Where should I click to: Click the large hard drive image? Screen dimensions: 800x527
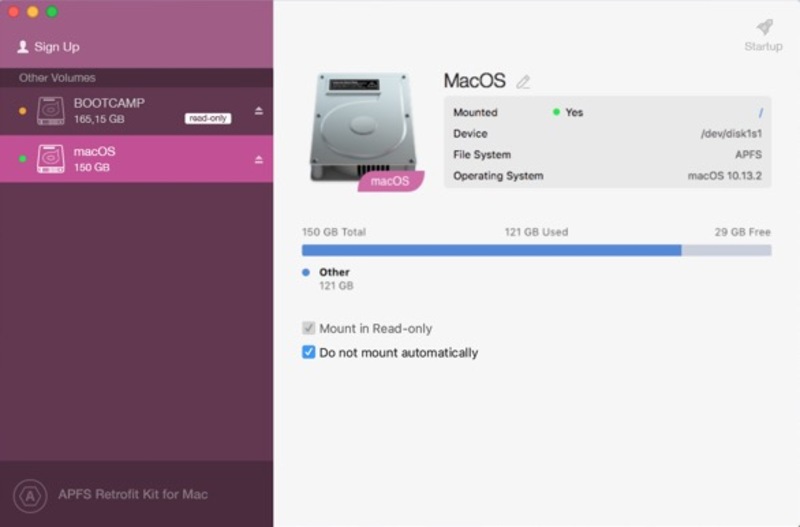[364, 128]
